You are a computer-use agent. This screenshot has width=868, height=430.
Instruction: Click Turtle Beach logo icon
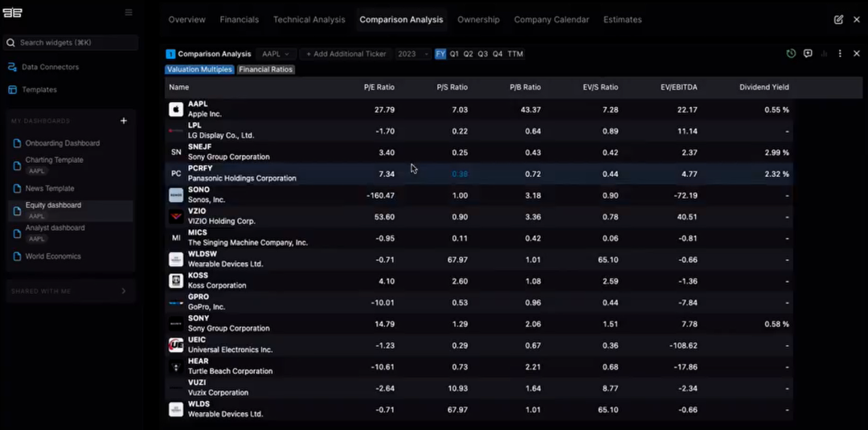click(176, 367)
